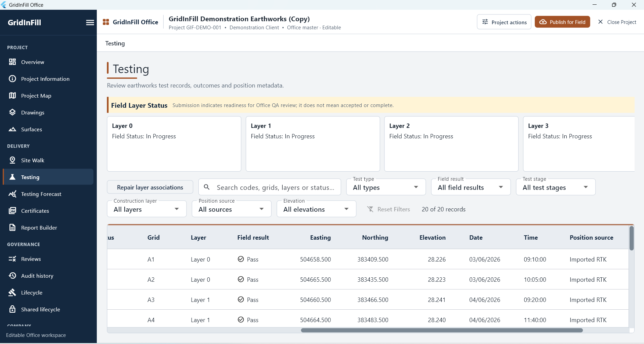The width and height of the screenshot is (644, 344).
Task: Click the Audit history clock icon
Action: (12, 276)
